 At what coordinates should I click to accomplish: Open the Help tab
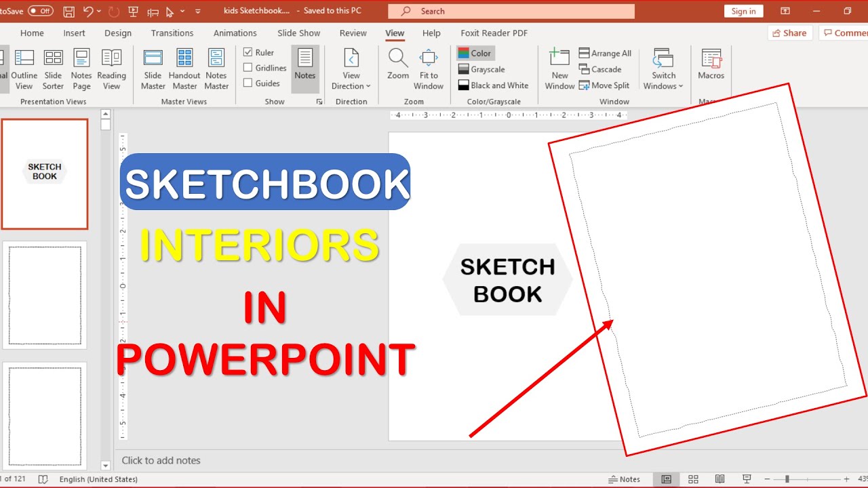coord(431,33)
